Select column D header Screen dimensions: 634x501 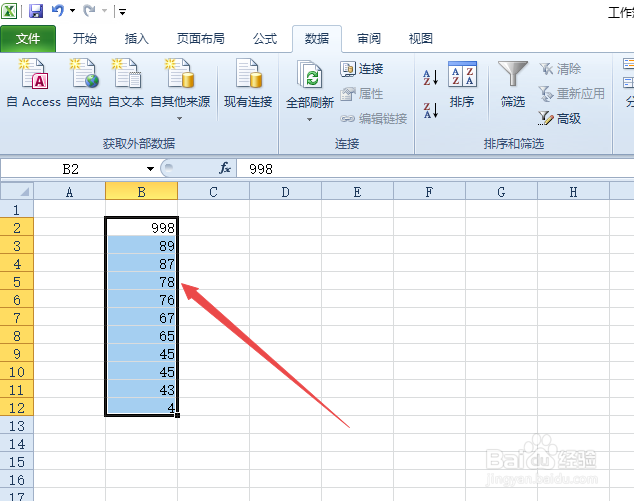[x=285, y=192]
